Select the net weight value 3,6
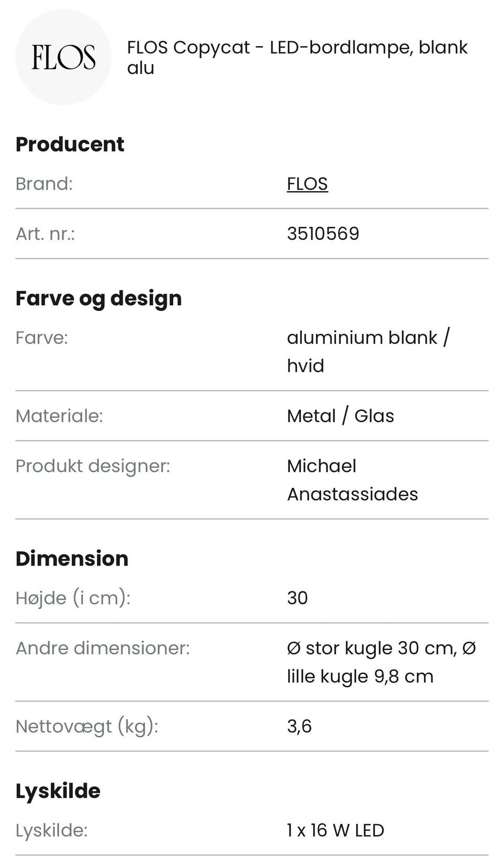This screenshot has width=504, height=857. [299, 727]
